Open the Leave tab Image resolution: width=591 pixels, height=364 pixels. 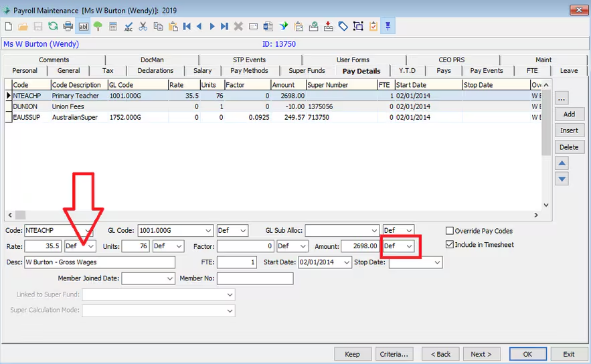pos(569,70)
